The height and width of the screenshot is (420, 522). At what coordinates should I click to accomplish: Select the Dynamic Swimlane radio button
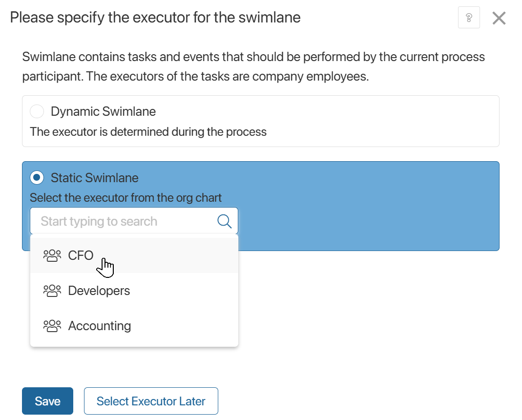click(x=37, y=111)
